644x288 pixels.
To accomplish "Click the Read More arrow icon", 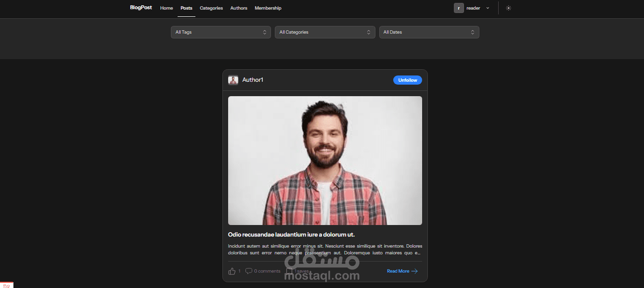I will pyautogui.click(x=414, y=271).
